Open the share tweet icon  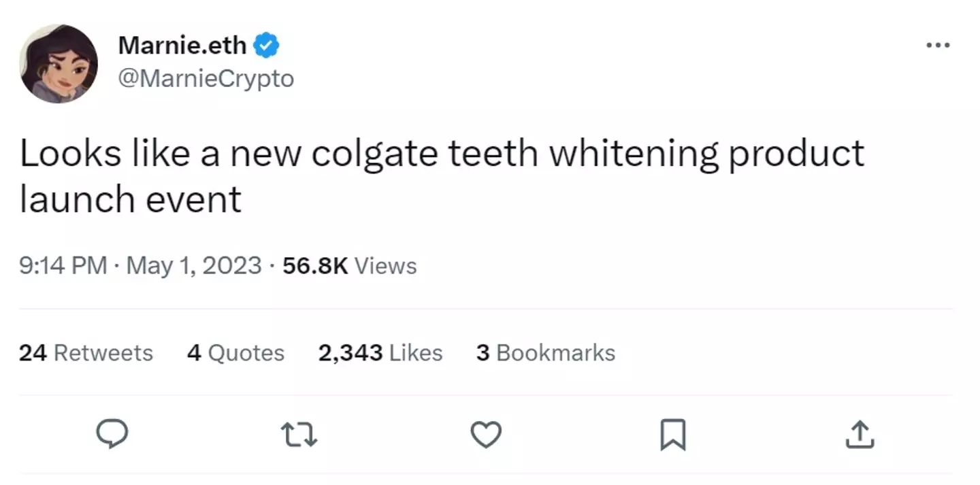(x=860, y=435)
